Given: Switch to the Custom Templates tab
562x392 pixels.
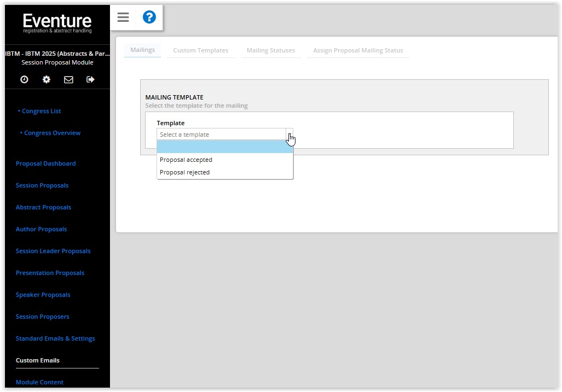Looking at the screenshot, I should 201,50.
